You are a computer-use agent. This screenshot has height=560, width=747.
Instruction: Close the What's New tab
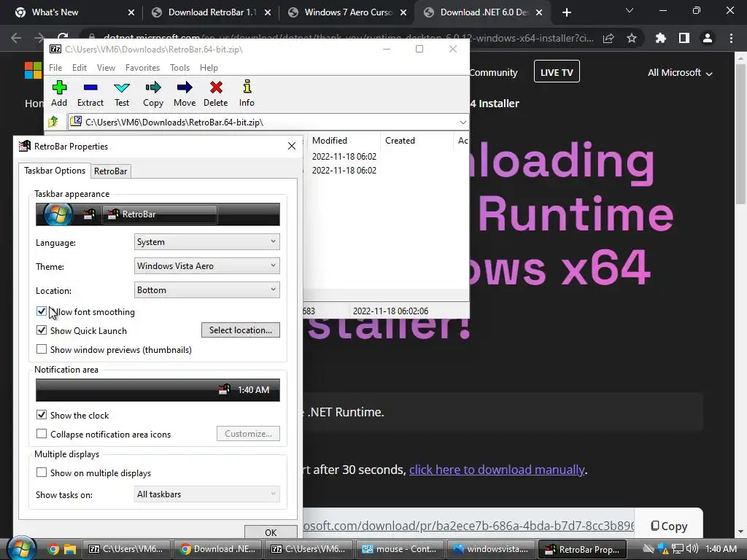(x=131, y=12)
